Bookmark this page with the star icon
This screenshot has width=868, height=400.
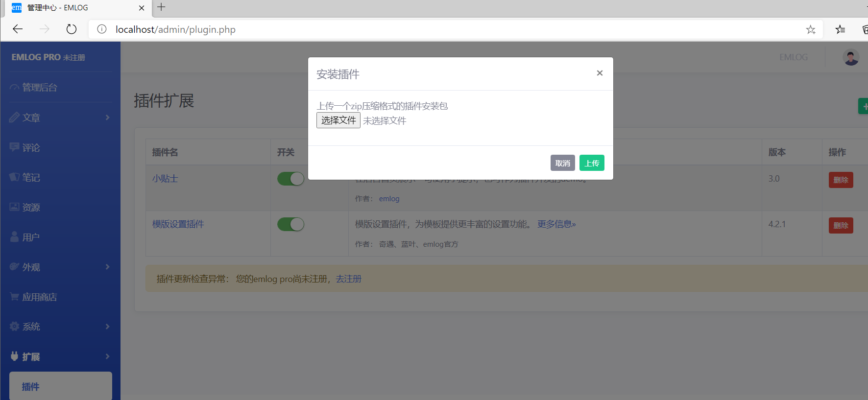pyautogui.click(x=811, y=29)
